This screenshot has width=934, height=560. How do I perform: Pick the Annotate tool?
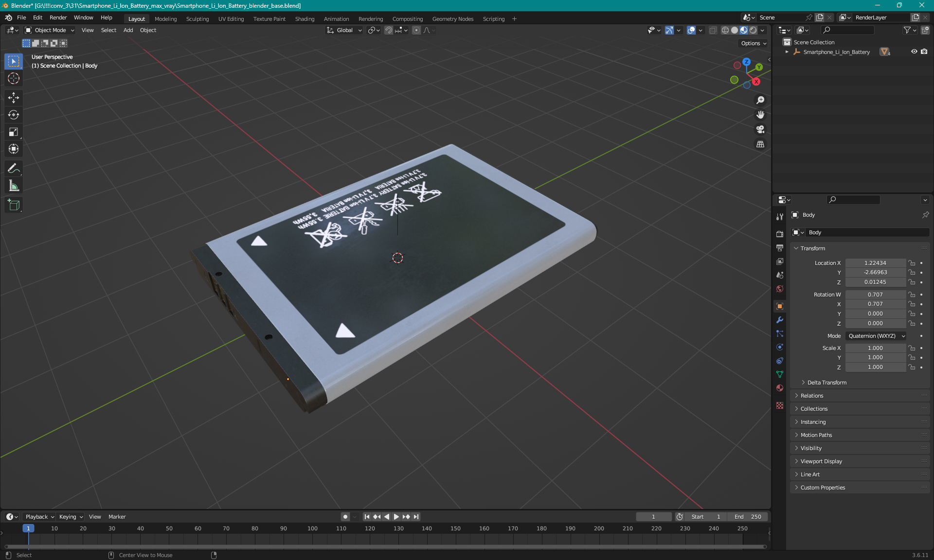(14, 168)
